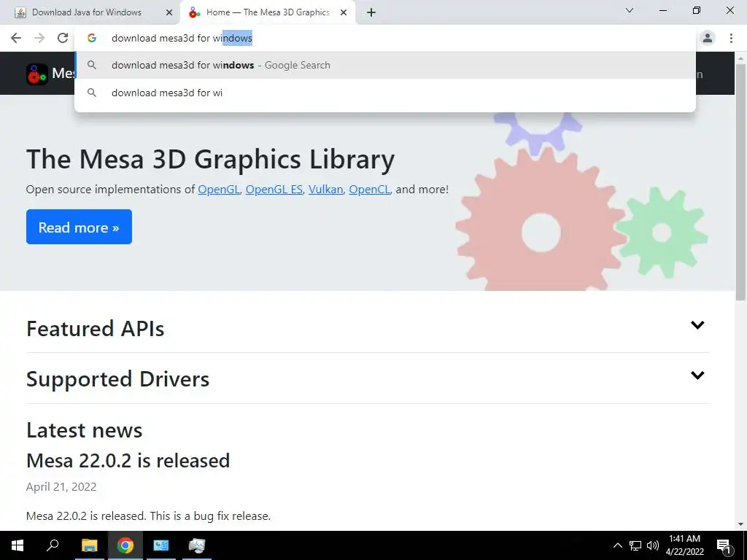Viewport: 747px width, 560px height.
Task: Open the OpenGL link
Action: click(219, 190)
